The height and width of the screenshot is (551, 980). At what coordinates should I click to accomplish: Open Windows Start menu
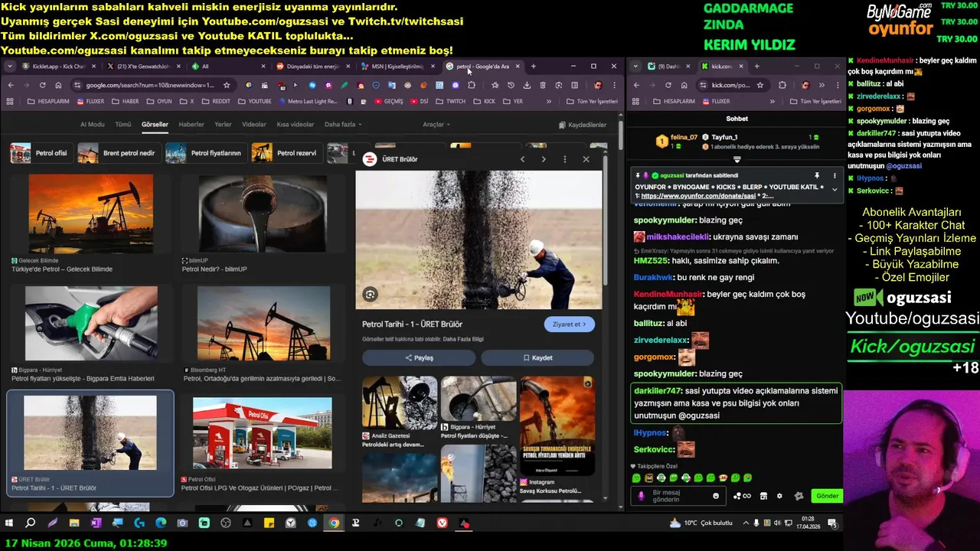point(9,523)
